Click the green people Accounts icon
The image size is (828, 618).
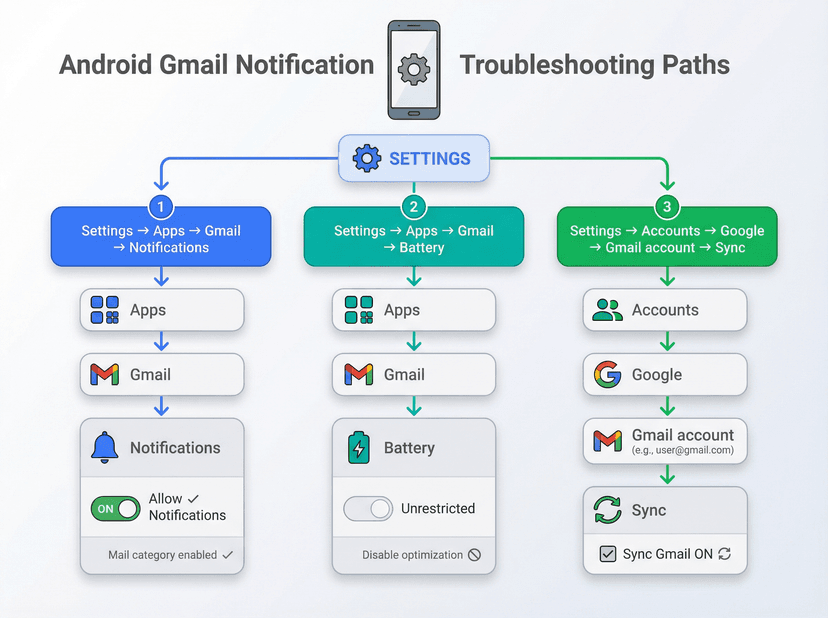[x=607, y=310]
